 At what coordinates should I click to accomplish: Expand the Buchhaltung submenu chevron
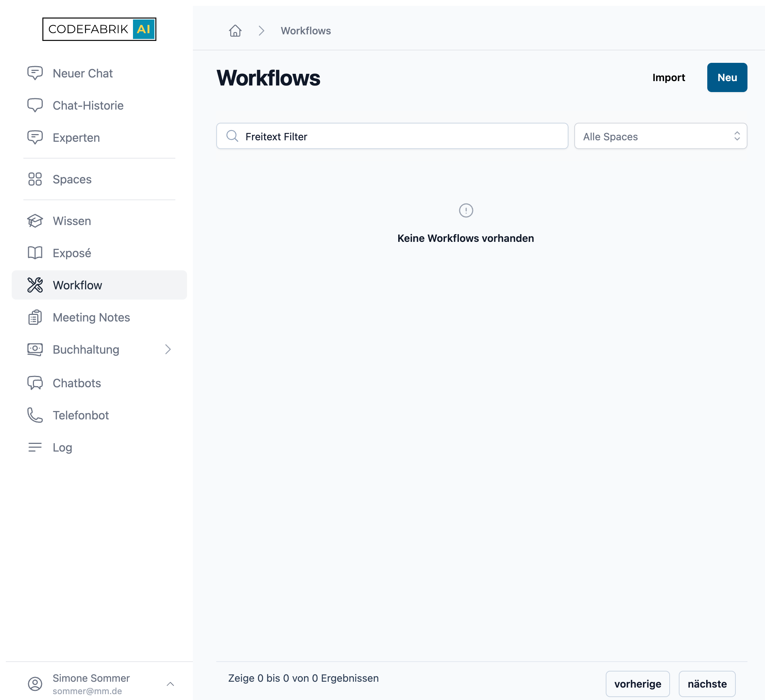point(168,349)
